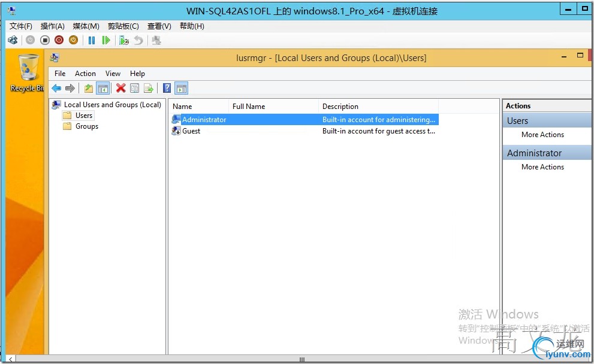The image size is (594, 364).
Task: Click "Built-in account for guest access t..." description
Action: 379,131
